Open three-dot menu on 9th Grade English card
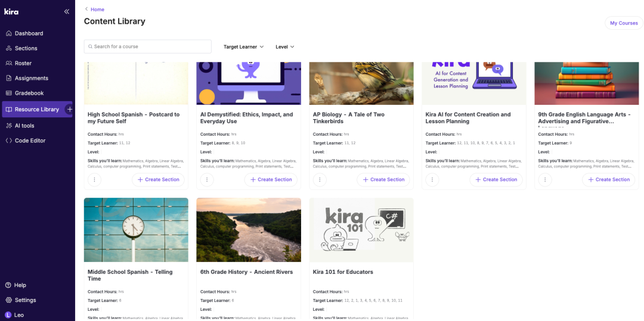Screen dimensions: 644x321 coord(545,179)
